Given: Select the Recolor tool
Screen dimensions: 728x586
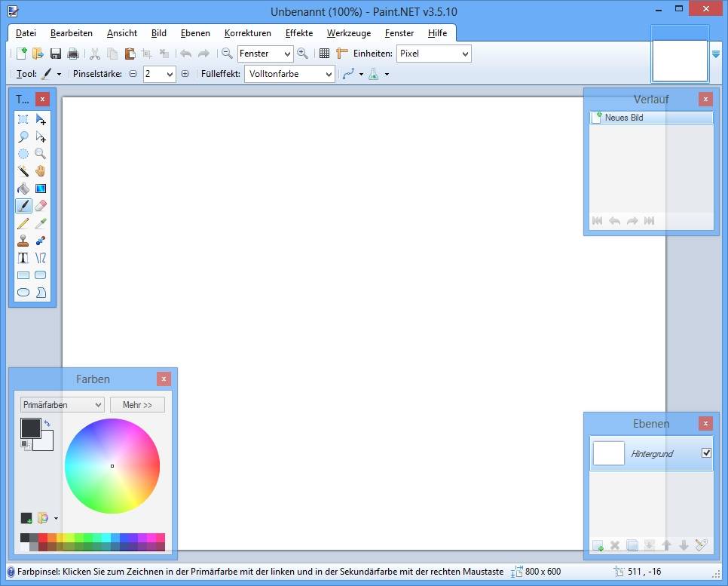Looking at the screenshot, I should (41, 241).
